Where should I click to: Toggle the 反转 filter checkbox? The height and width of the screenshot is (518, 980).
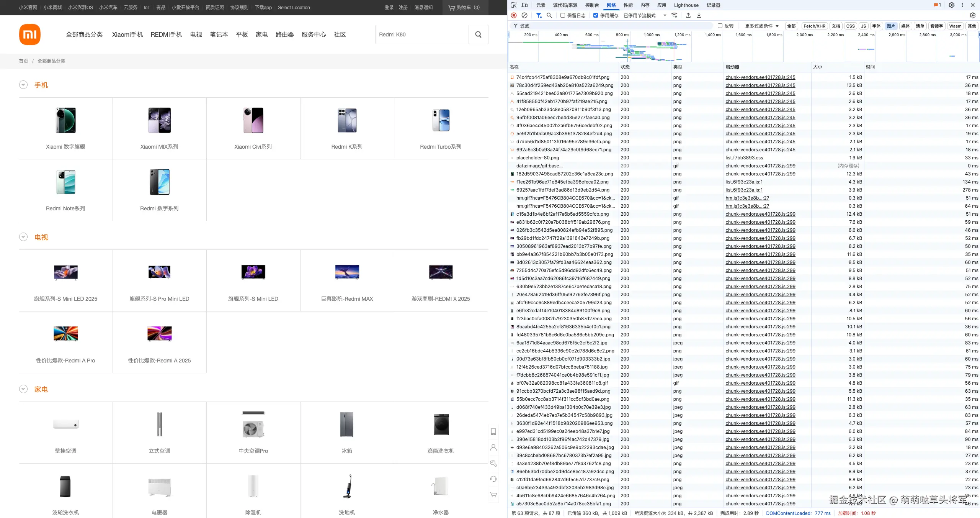[720, 26]
